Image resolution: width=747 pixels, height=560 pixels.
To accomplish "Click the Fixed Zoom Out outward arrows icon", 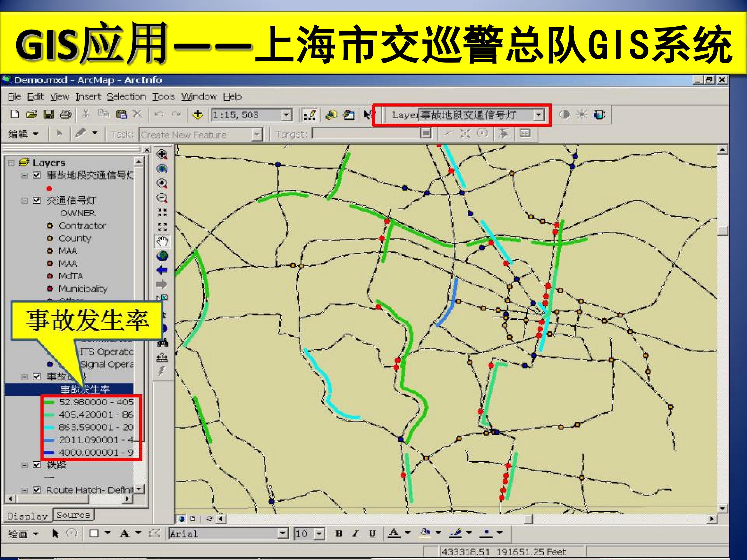I will 162,227.
